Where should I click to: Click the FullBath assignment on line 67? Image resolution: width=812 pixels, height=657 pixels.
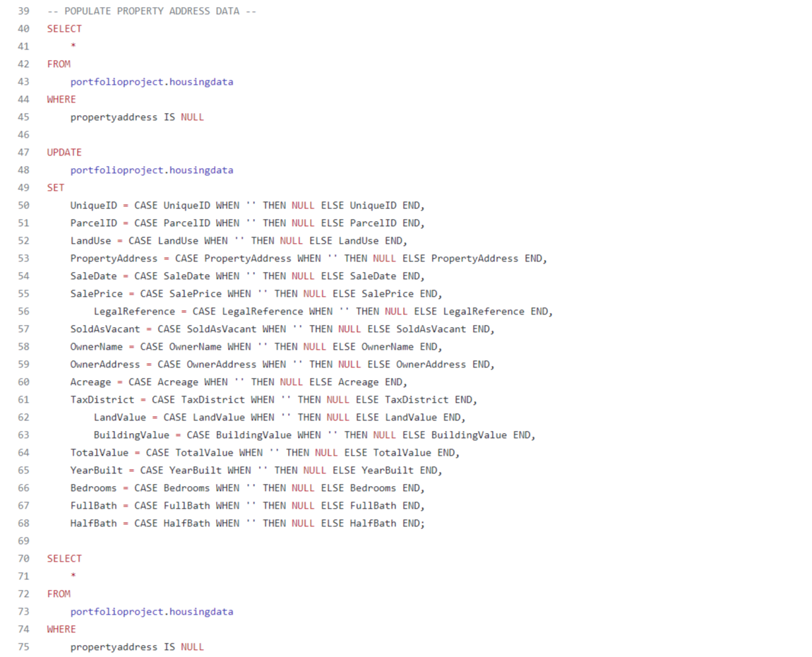tap(248, 505)
